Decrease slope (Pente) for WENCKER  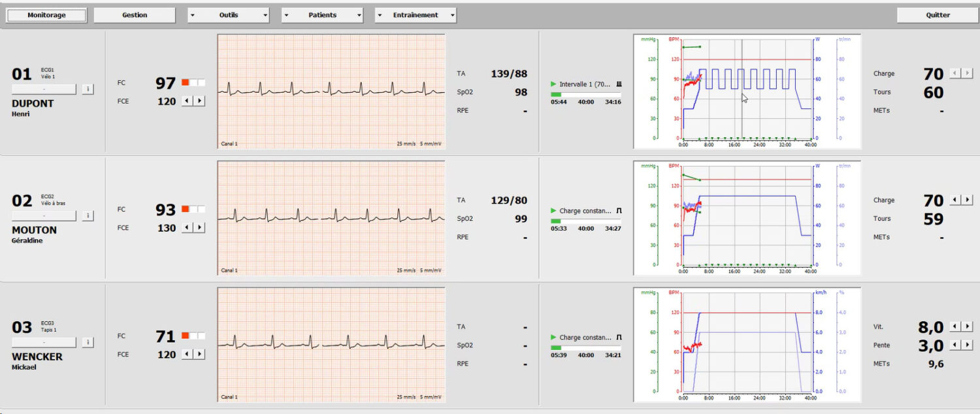coord(955,345)
